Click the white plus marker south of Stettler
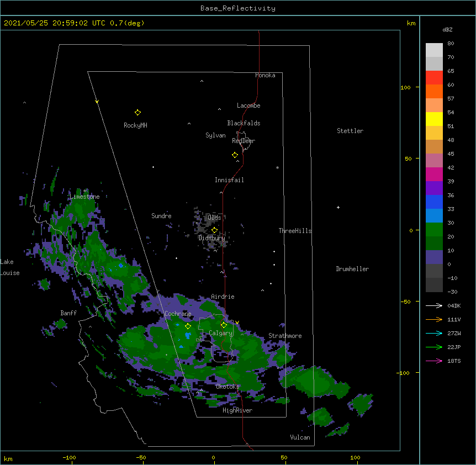This screenshot has width=476, height=465. click(x=338, y=207)
